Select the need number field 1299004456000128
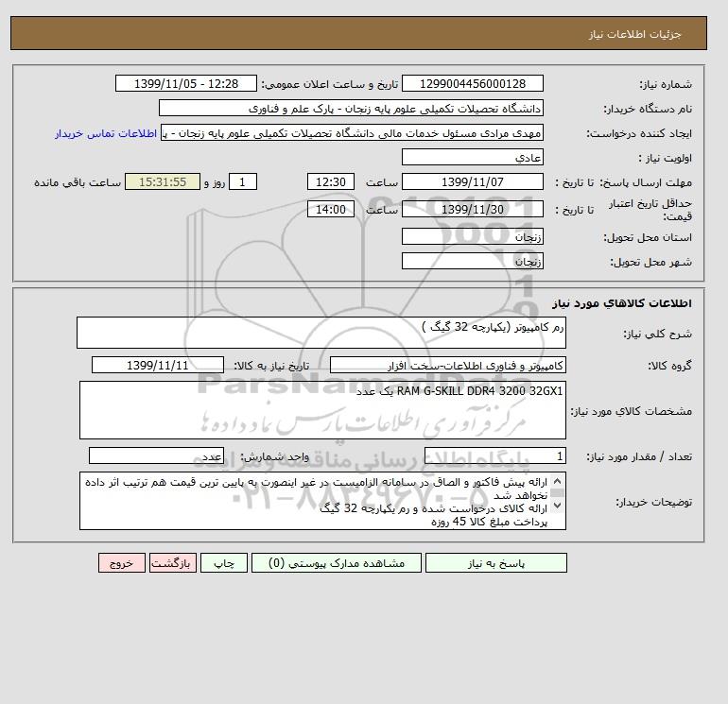728x704 pixels. point(472,83)
